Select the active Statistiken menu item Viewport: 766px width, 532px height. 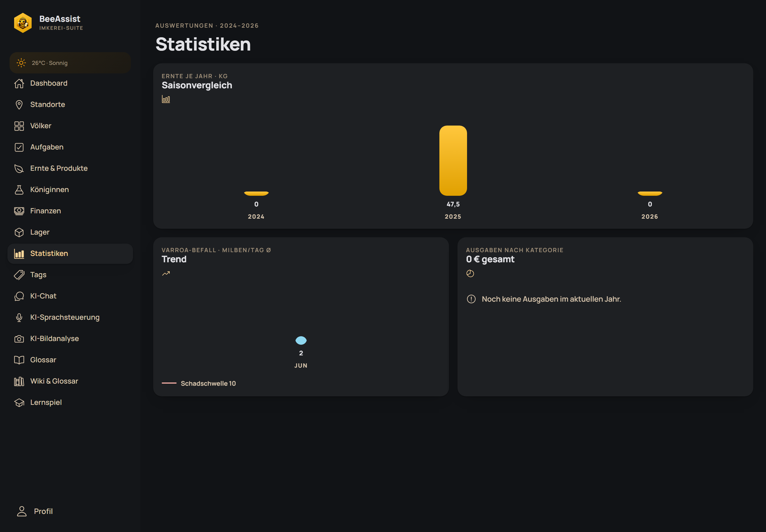(70, 254)
